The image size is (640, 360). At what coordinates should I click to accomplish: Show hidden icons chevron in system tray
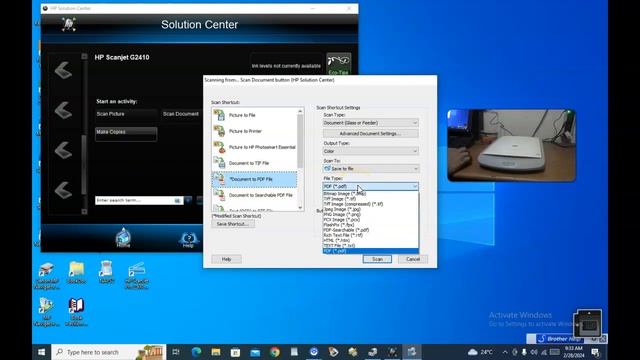click(x=505, y=352)
